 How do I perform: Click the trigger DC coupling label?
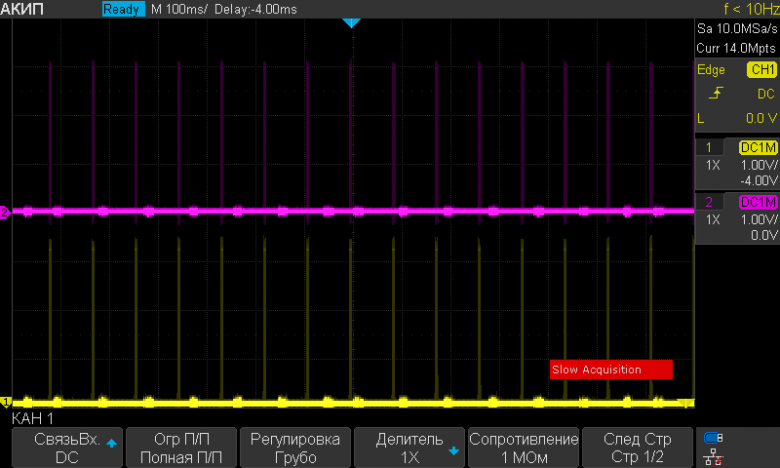[766, 94]
